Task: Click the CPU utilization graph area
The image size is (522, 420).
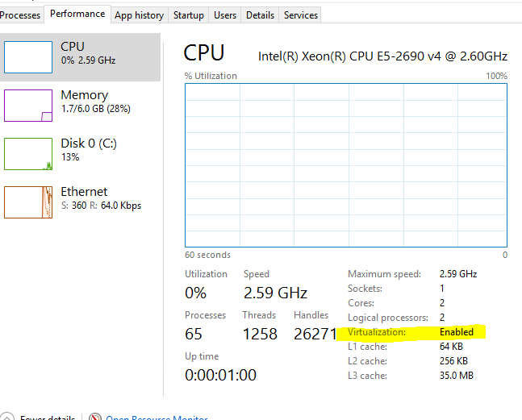Action: 346,164
